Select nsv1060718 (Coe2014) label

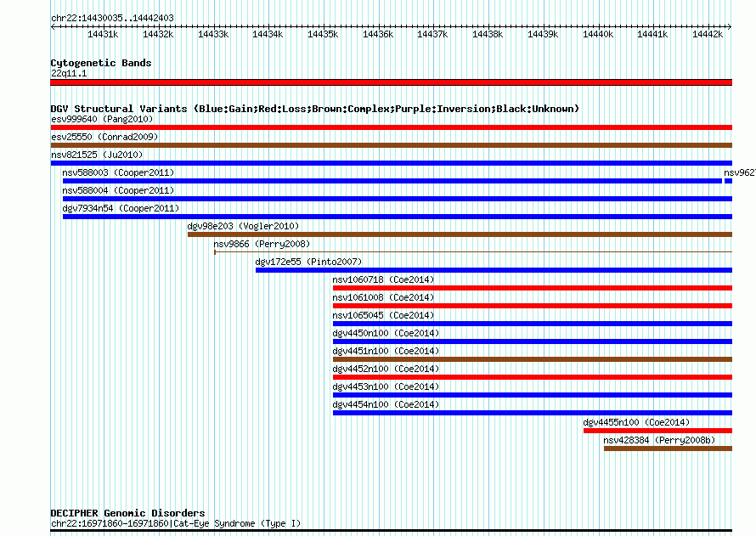tap(383, 279)
